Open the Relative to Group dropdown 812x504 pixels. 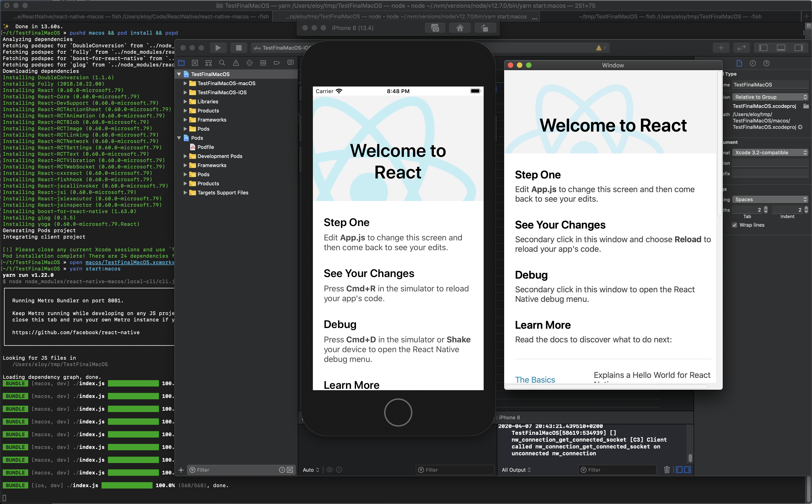(770, 97)
